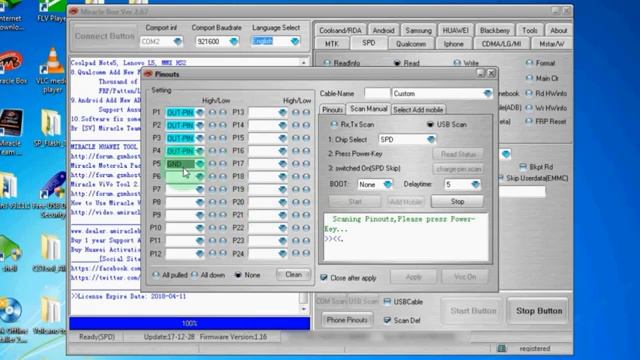Screen dimensions: 640x360
Task: Click the blue 100% progress bar
Action: click(x=189, y=323)
